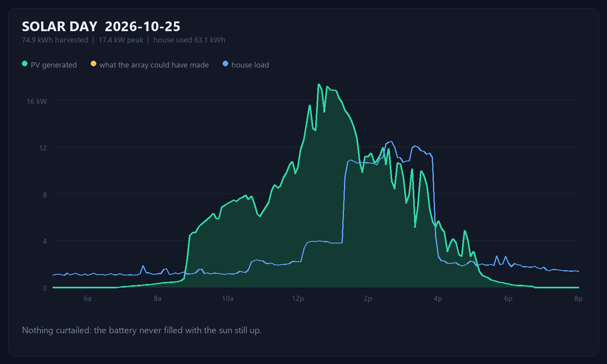
Task: Click the "6a" time axis label
Action: point(87,298)
